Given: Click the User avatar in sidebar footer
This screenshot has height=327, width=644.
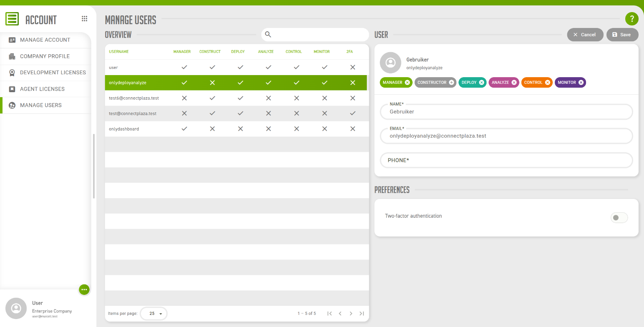Looking at the screenshot, I should point(16,308).
